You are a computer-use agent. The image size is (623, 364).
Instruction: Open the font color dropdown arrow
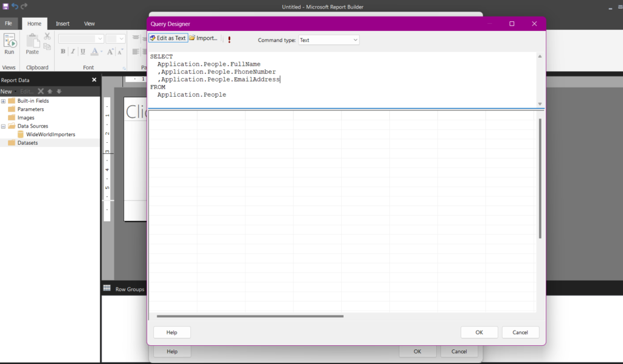pos(102,52)
